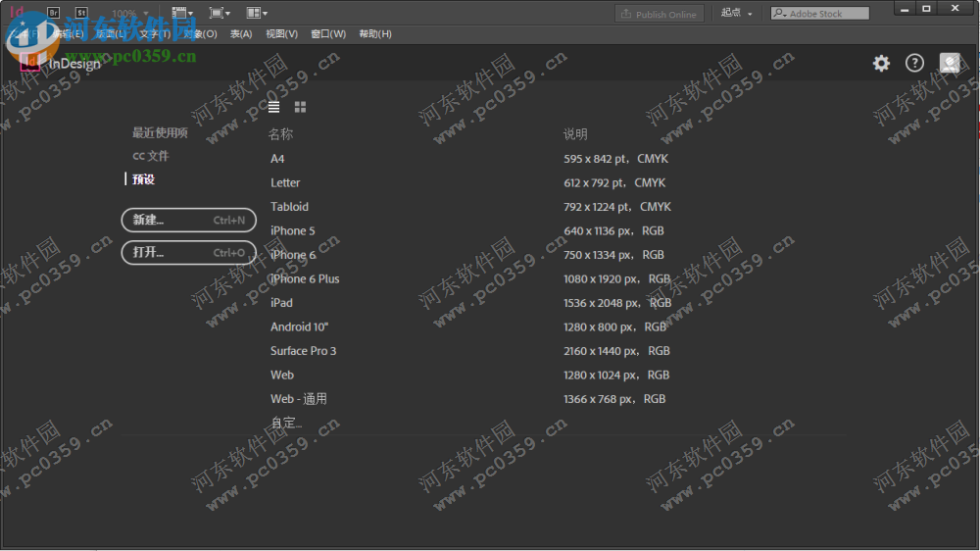This screenshot has height=551, width=980.
Task: Open the Arrange Documents dropdown
Action: coord(257,13)
